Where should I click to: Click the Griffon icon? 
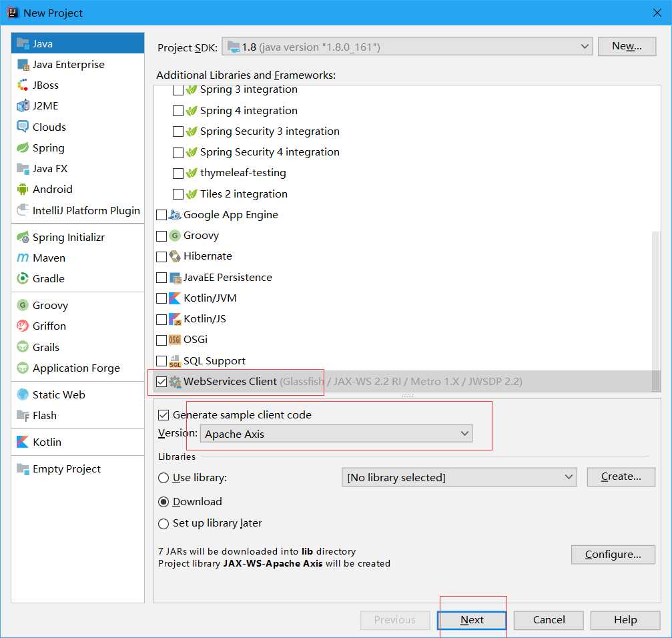coord(23,326)
